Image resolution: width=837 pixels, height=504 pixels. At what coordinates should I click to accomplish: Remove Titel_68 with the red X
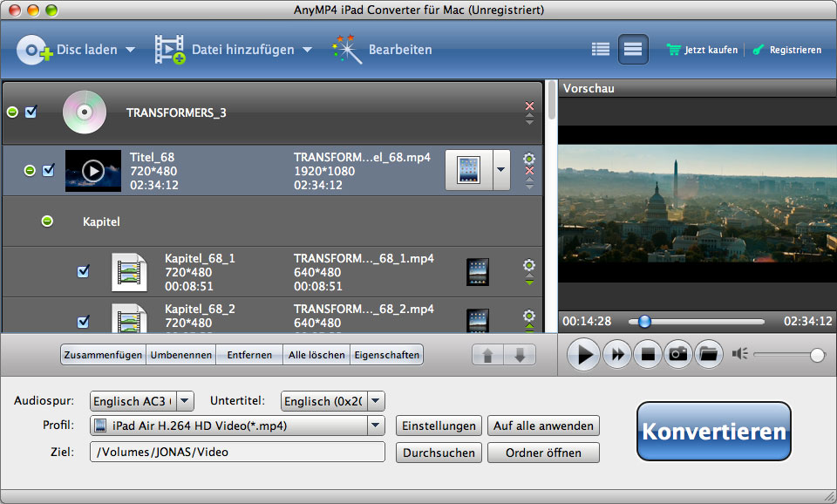529,171
